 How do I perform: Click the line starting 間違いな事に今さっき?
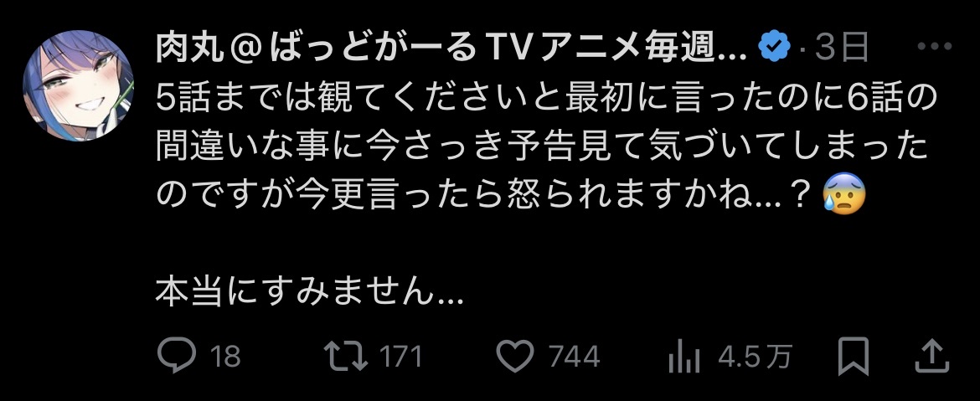point(541,147)
